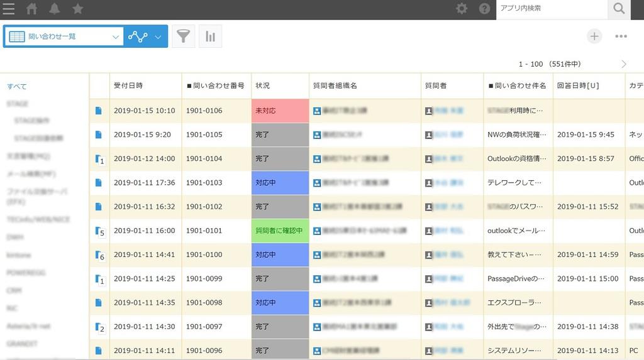This screenshot has width=644, height=360.
Task: Open help question mark icon
Action: [485, 9]
